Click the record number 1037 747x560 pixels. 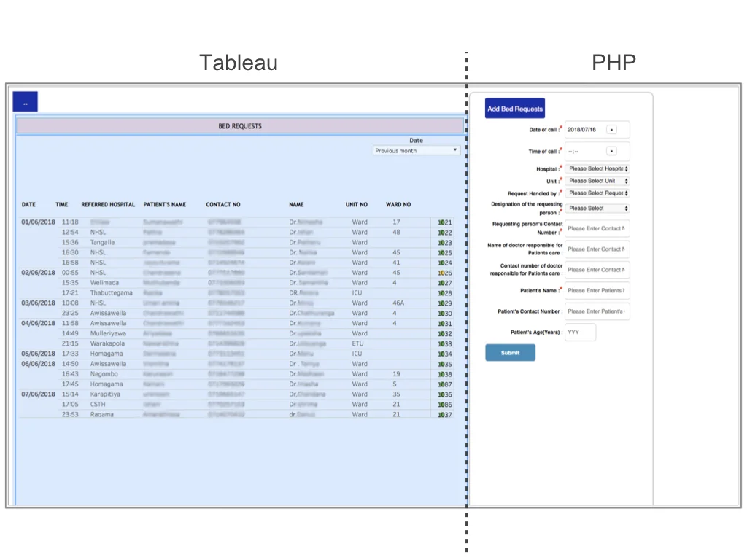coord(444,415)
